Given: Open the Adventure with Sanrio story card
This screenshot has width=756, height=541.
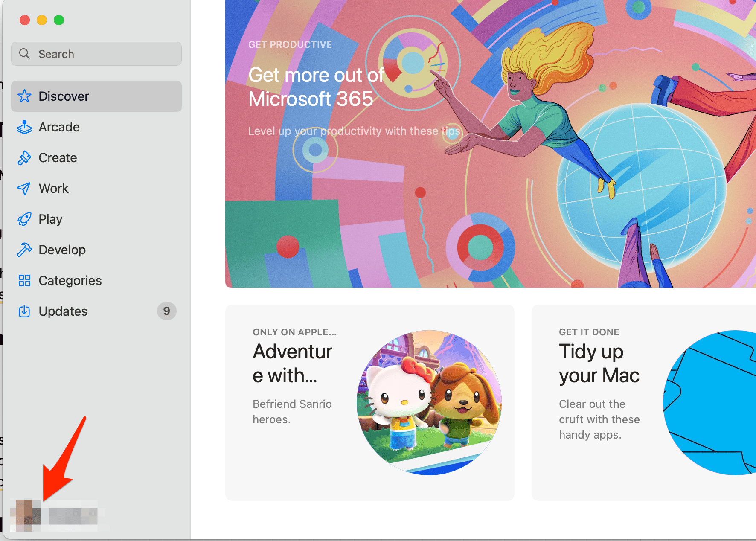Looking at the screenshot, I should [293, 364].
